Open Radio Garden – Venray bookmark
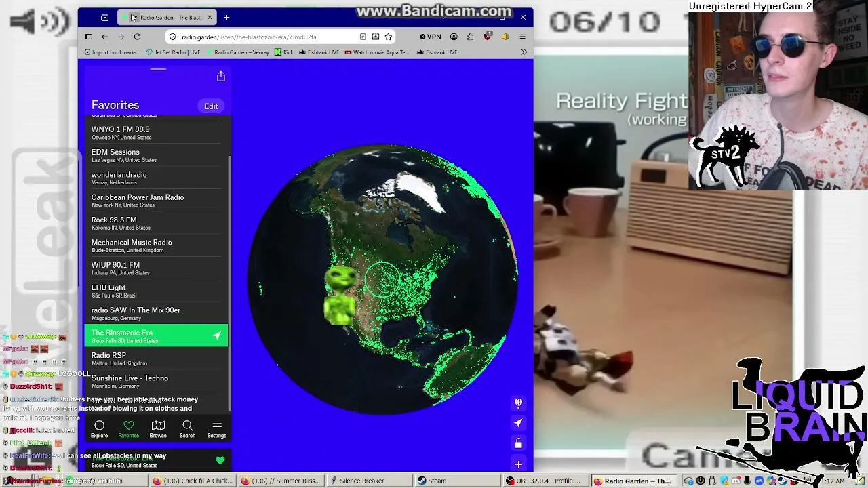This screenshot has height=488, width=868. (237, 52)
